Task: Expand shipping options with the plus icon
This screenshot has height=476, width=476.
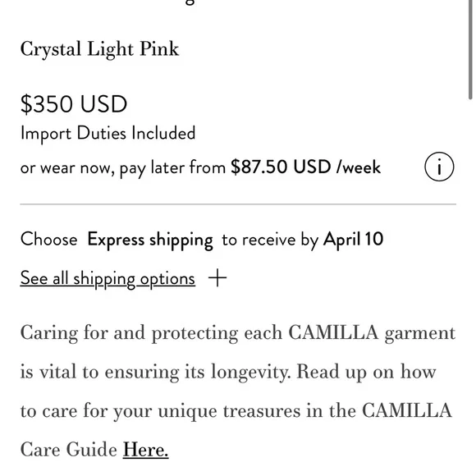Action: click(217, 277)
